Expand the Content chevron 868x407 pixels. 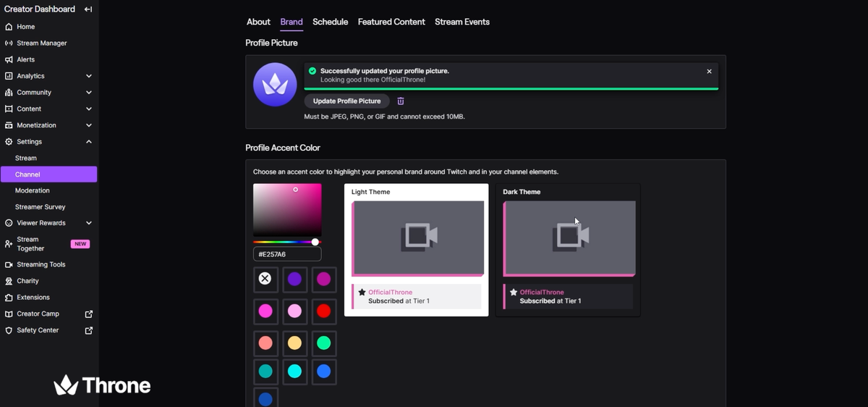pos(89,109)
